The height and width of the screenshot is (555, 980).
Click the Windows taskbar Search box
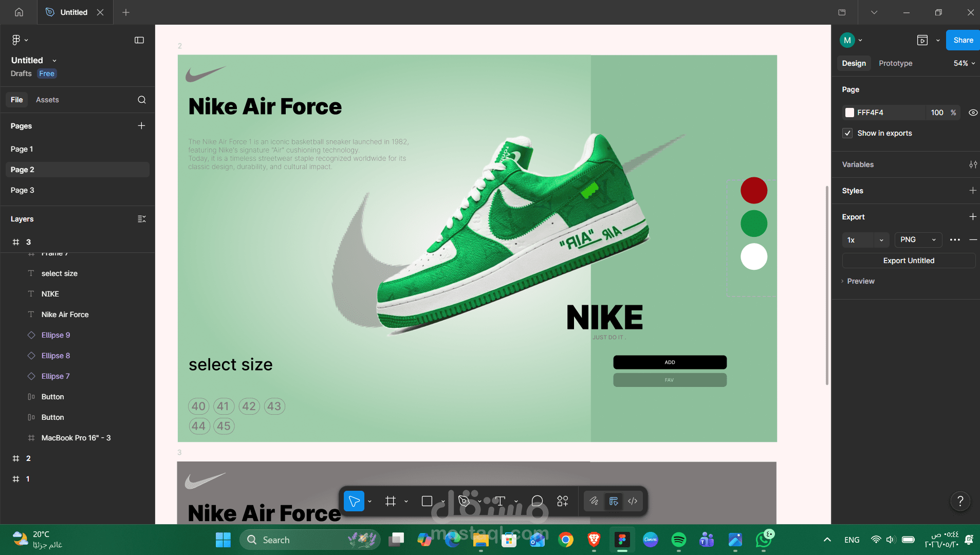click(310, 540)
